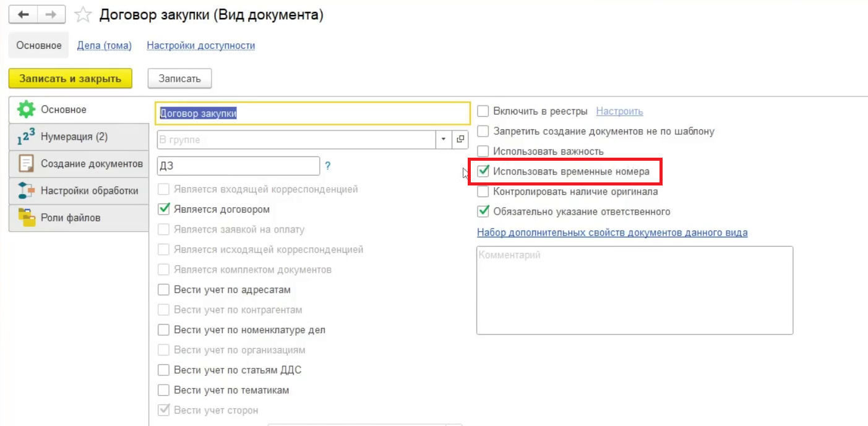This screenshot has height=426, width=868.
Task: Expand the В группе dropdown arrow
Action: coord(444,140)
